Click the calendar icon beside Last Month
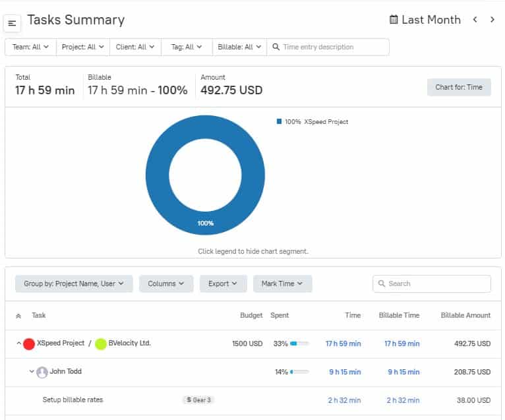Image resolution: width=505 pixels, height=420 pixels. (x=393, y=20)
